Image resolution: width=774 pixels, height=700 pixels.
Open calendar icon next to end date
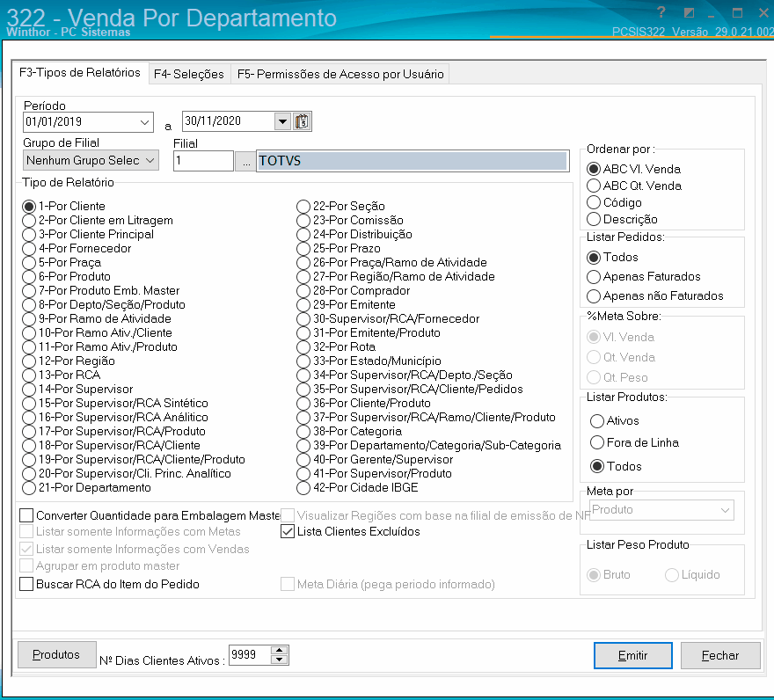(x=302, y=121)
